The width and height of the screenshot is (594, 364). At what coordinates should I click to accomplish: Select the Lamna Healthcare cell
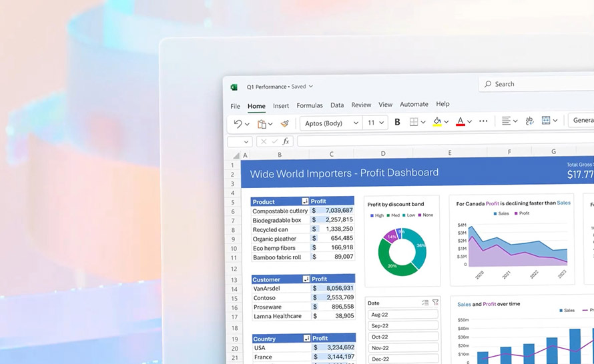point(282,316)
